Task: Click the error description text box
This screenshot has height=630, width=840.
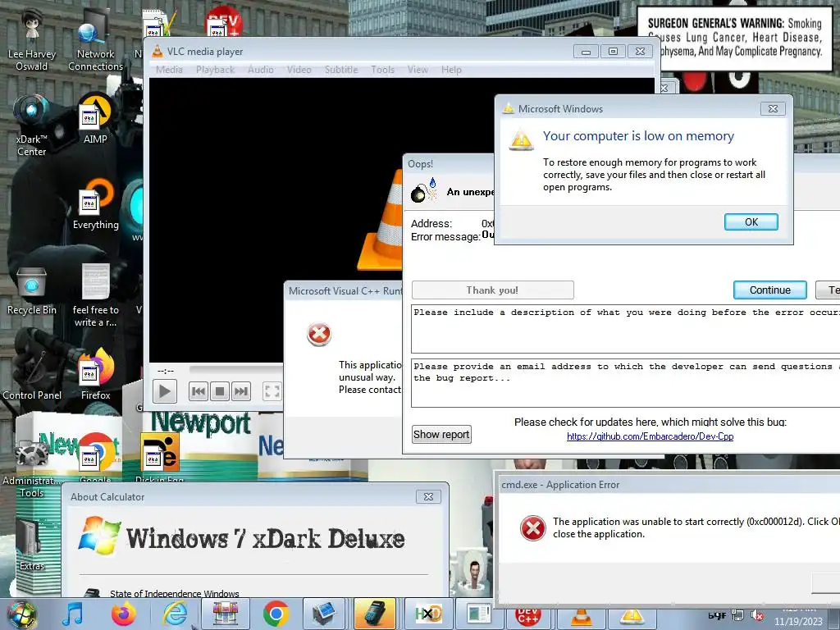Action: [625, 328]
